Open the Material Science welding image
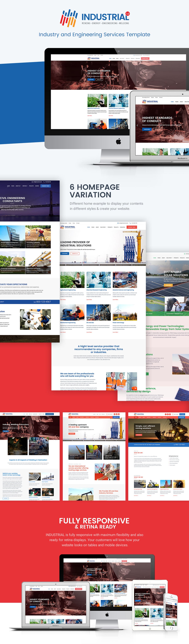The height and width of the screenshot is (644, 189). click(125, 280)
